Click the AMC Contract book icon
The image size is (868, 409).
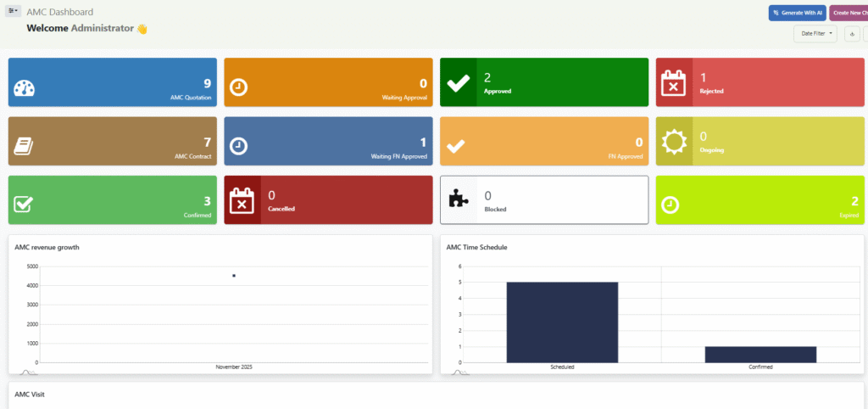click(x=24, y=146)
